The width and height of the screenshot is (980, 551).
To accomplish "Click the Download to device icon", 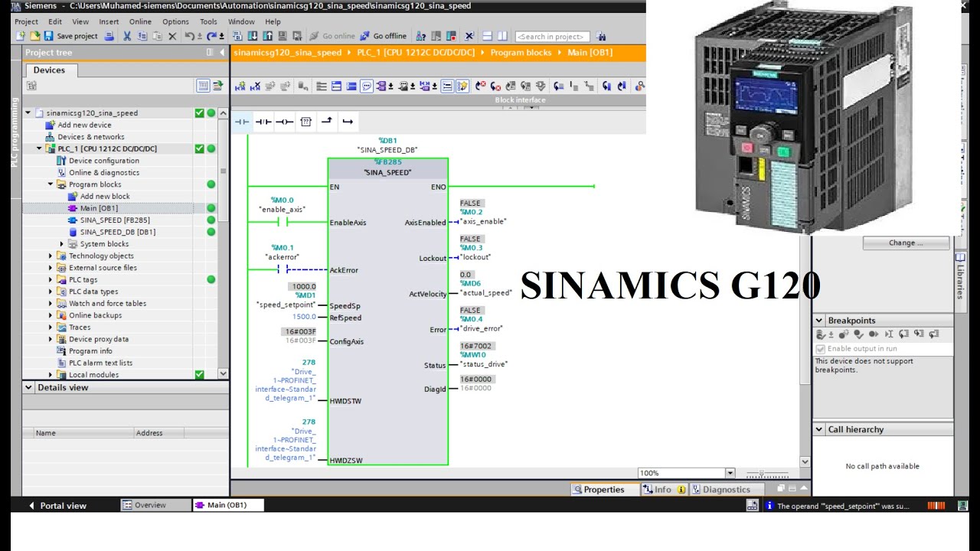I will (253, 36).
